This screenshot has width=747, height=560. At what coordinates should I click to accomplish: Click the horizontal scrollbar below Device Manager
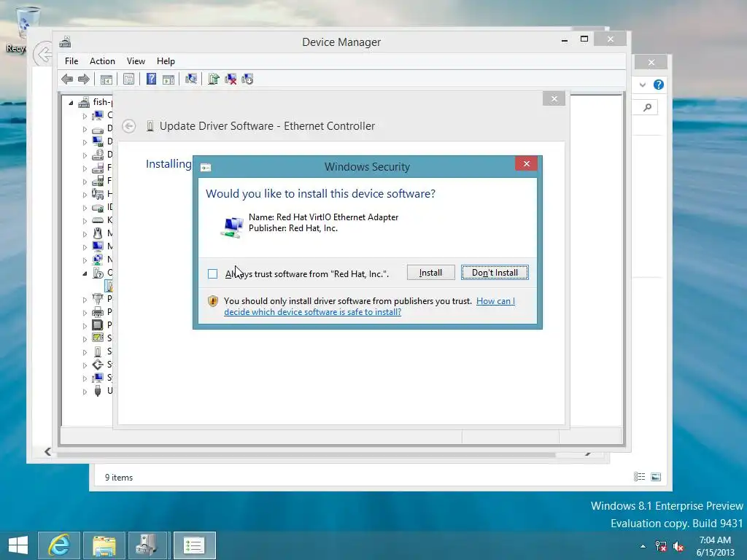[306, 454]
